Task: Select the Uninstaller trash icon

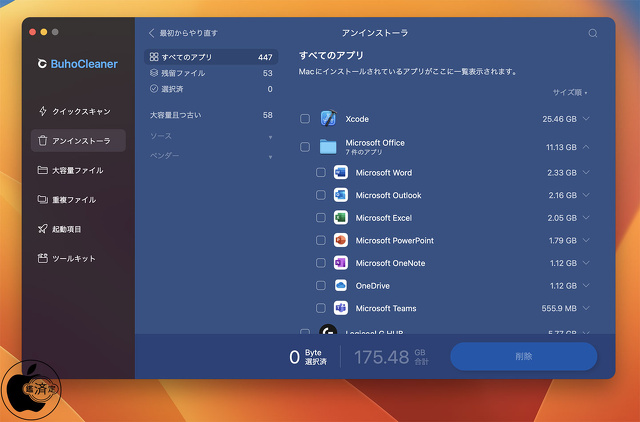Action: coord(42,140)
